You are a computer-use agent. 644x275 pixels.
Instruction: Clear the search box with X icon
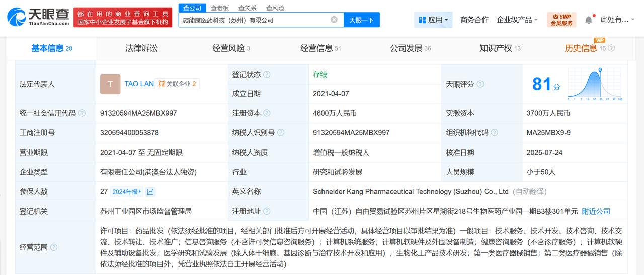334,20
